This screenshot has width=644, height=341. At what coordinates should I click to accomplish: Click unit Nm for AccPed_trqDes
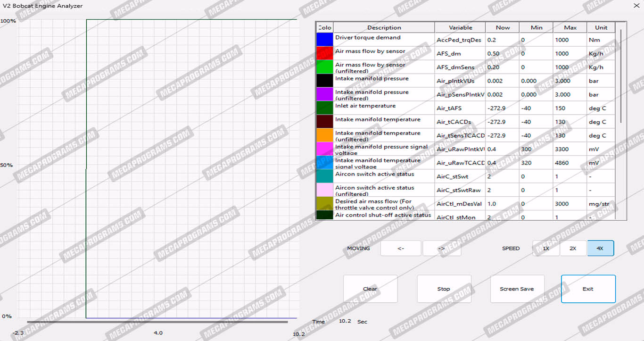pyautogui.click(x=601, y=40)
